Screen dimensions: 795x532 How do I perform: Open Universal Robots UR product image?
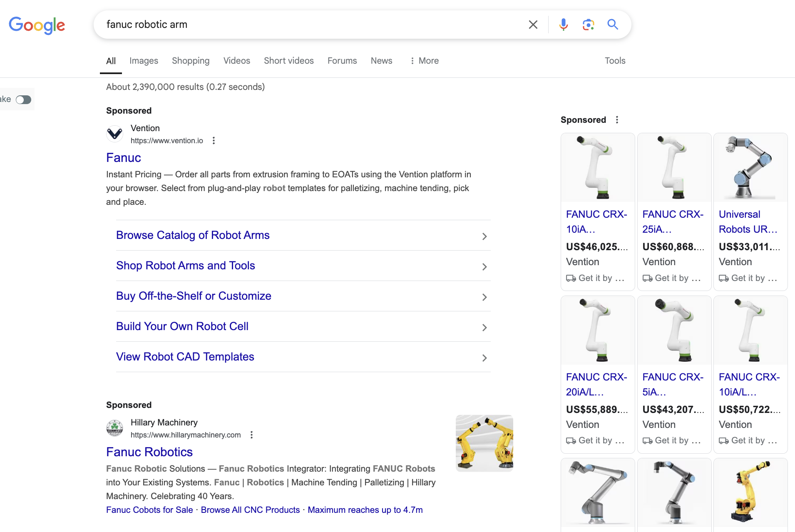750,168
